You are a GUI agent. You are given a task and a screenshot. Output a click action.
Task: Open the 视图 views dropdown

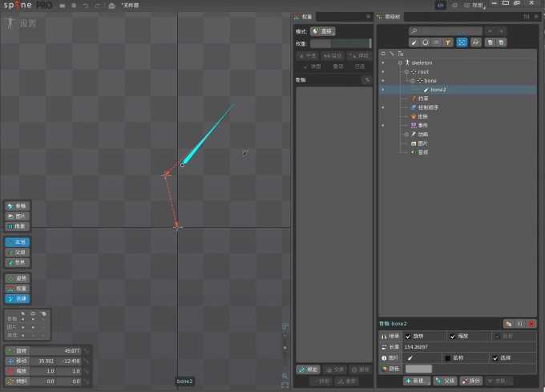(474, 6)
